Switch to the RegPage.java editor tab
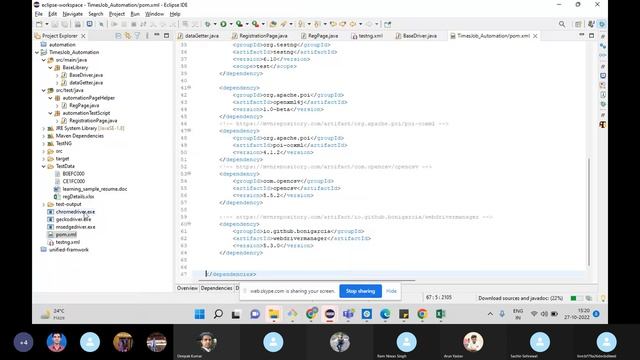This screenshot has width=640, height=360. [x=319, y=36]
